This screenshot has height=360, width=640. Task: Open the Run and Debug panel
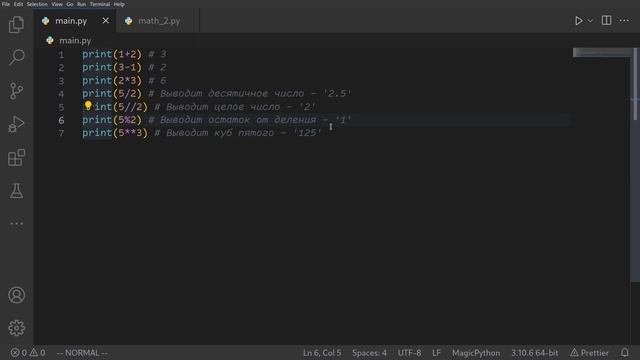point(16,124)
